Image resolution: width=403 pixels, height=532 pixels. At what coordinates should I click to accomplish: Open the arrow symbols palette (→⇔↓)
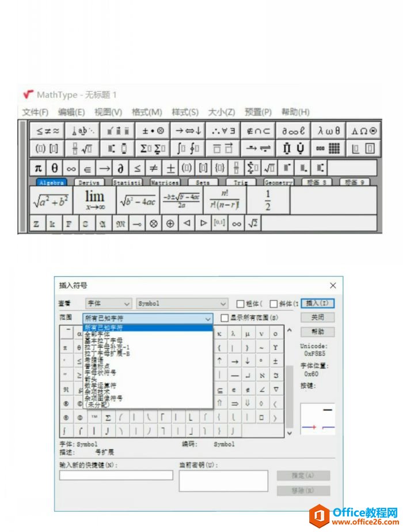point(188,131)
